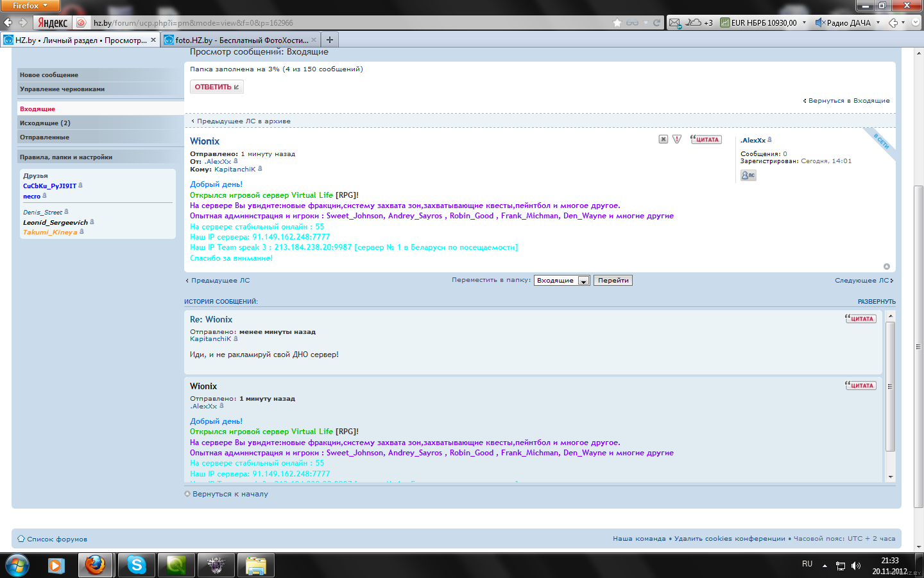Image resolution: width=924 pixels, height=578 pixels.
Task: Click the ЛС private message icon
Action: pos(748,175)
